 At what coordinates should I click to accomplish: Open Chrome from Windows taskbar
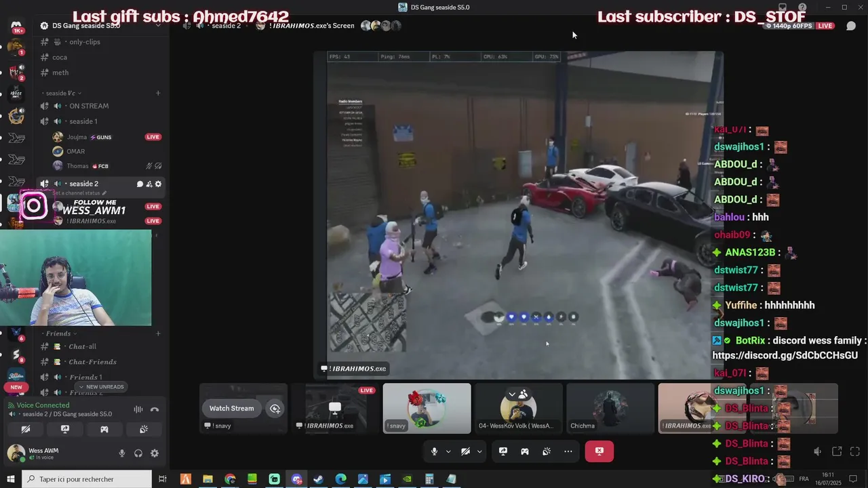click(x=230, y=479)
